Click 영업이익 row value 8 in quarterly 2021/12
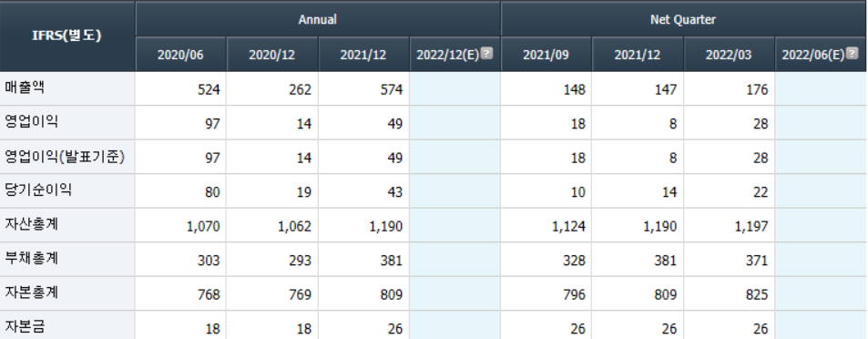Viewport: 868px width, 339px height. tap(672, 124)
